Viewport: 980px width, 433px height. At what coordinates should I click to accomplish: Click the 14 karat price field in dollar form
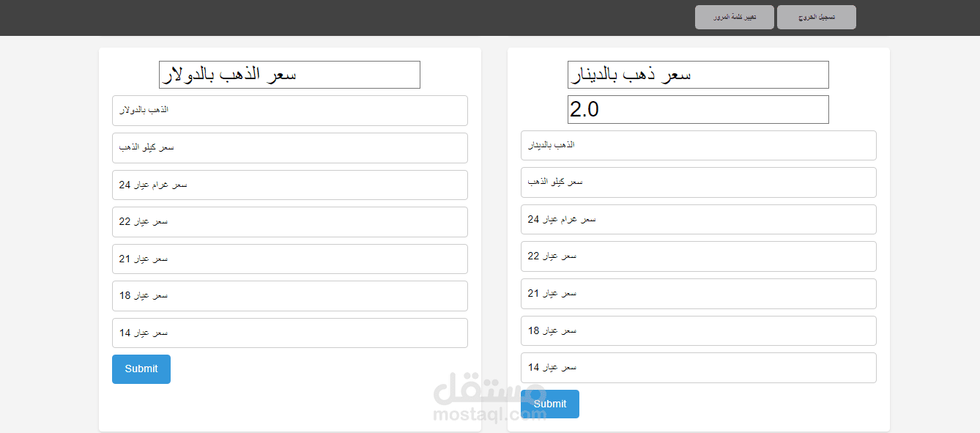pyautogui.click(x=289, y=333)
